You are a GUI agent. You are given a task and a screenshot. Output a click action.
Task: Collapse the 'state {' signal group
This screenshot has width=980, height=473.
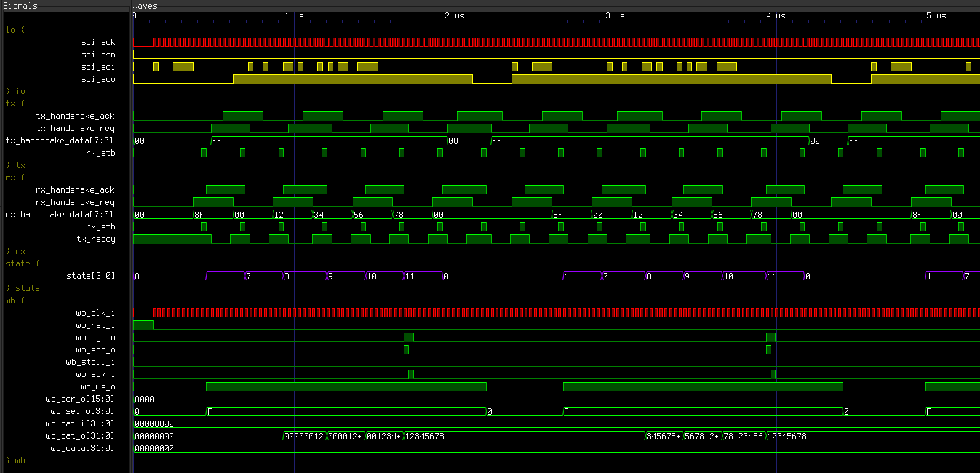click(x=23, y=263)
